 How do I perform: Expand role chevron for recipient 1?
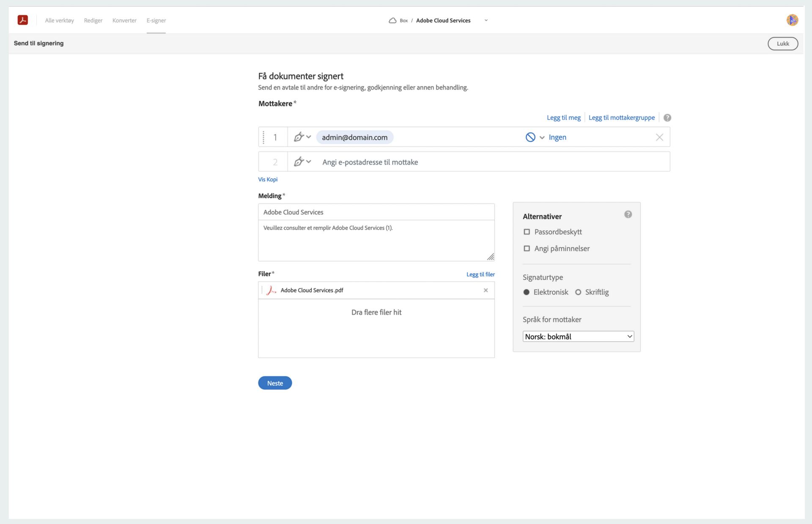coord(309,137)
